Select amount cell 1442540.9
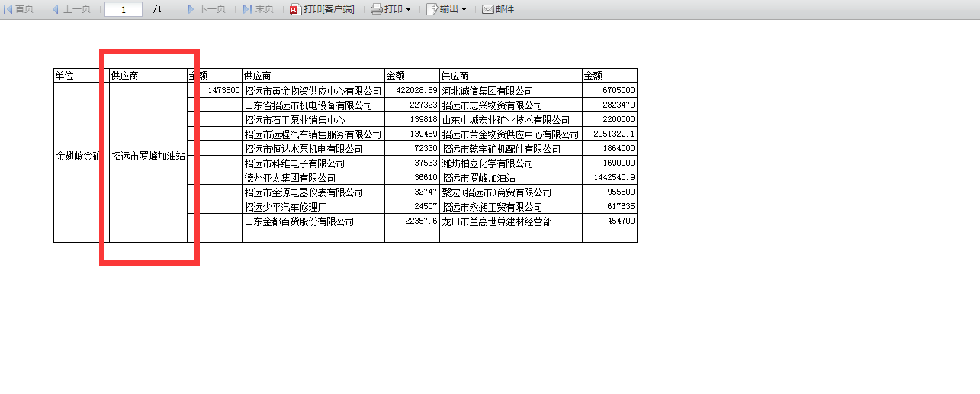The width and height of the screenshot is (980, 394). coord(609,177)
